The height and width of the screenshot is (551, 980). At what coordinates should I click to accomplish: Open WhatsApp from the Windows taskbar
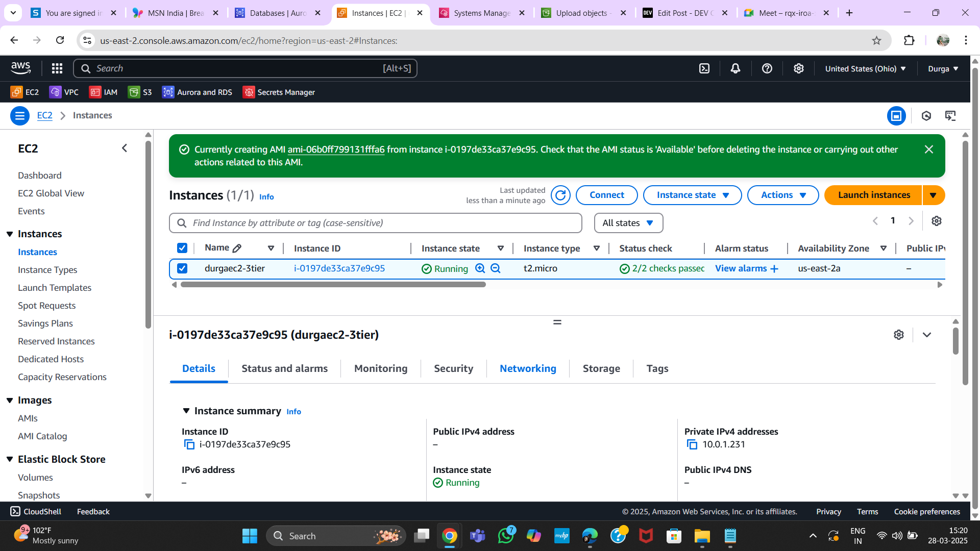(x=506, y=536)
